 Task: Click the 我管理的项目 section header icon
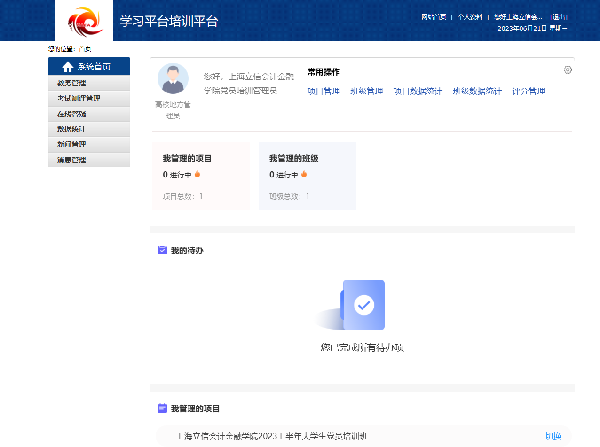(162, 409)
